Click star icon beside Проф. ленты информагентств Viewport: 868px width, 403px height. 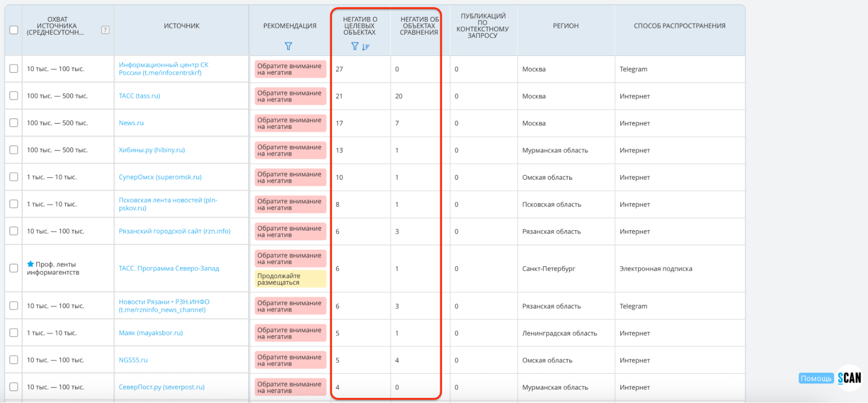click(x=30, y=264)
